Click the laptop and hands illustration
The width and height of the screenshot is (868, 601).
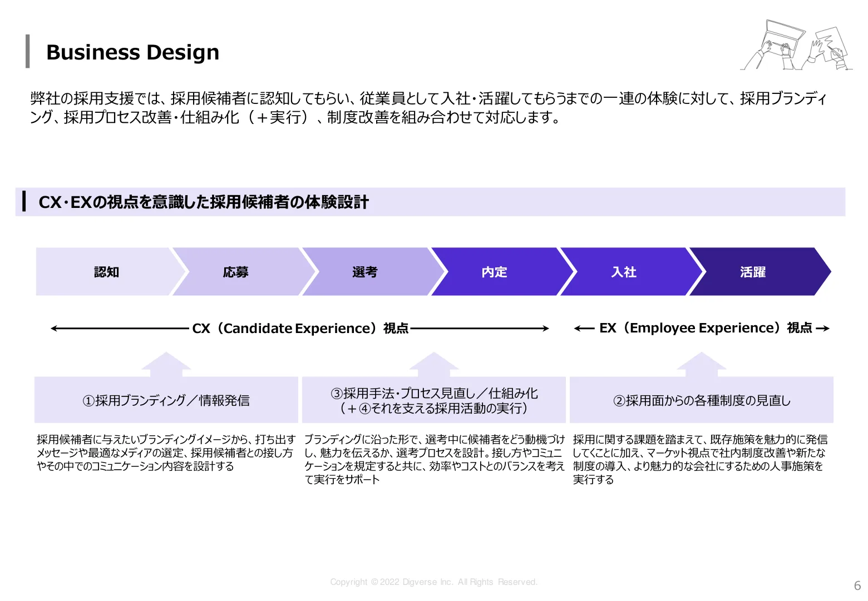tap(796, 44)
